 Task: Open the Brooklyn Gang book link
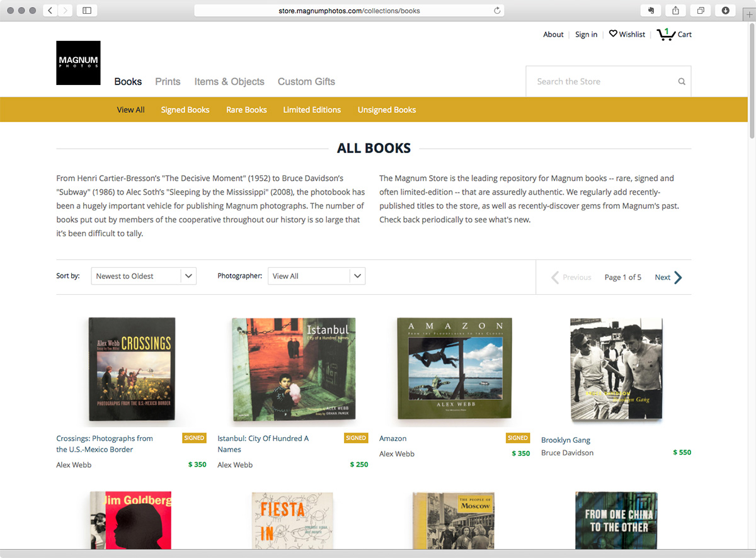coord(566,440)
